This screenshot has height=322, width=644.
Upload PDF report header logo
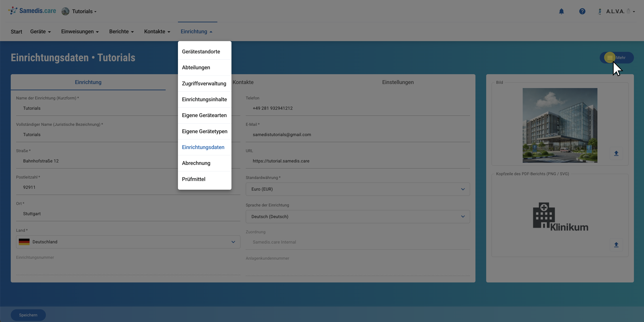click(x=616, y=245)
